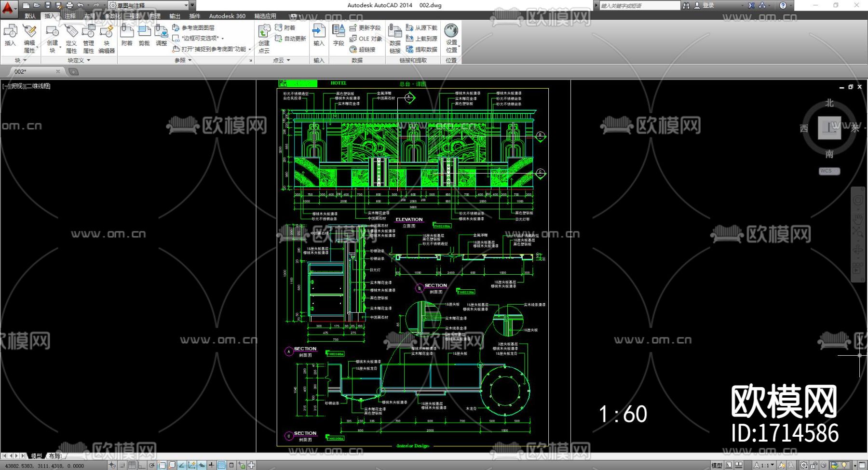
Task: Click the keyword search input field
Action: [639, 5]
